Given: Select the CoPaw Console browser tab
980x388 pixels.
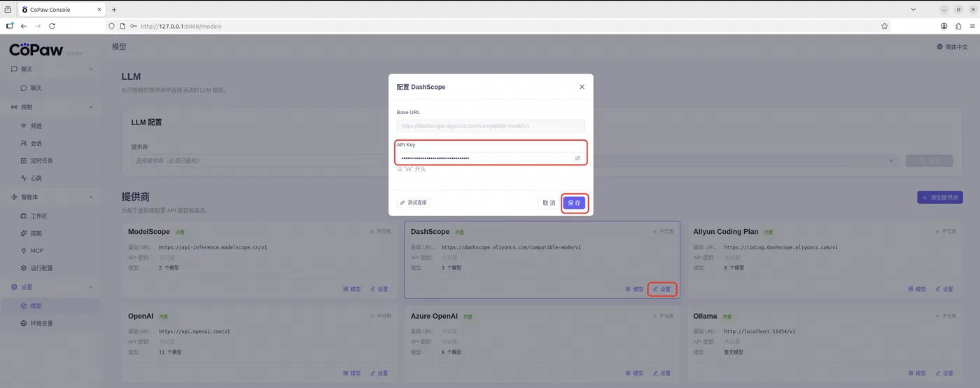Looking at the screenshot, I should click(60, 10).
